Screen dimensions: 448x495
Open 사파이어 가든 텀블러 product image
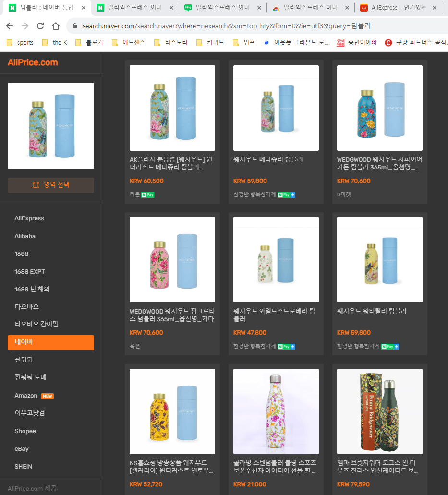point(380,108)
